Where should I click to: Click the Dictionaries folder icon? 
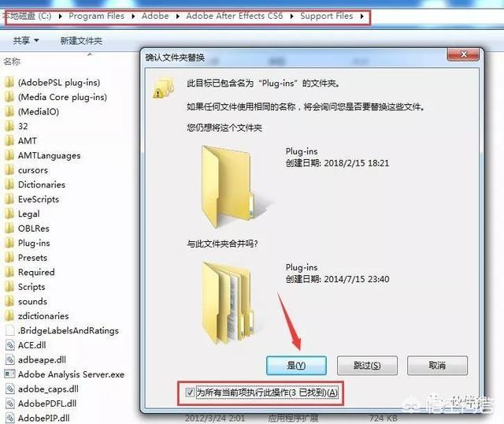click(x=9, y=184)
